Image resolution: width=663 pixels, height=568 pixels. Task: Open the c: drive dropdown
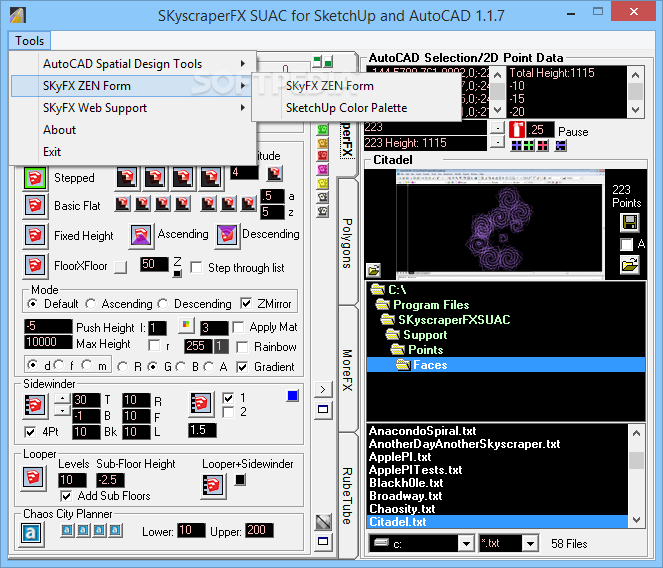point(466,543)
